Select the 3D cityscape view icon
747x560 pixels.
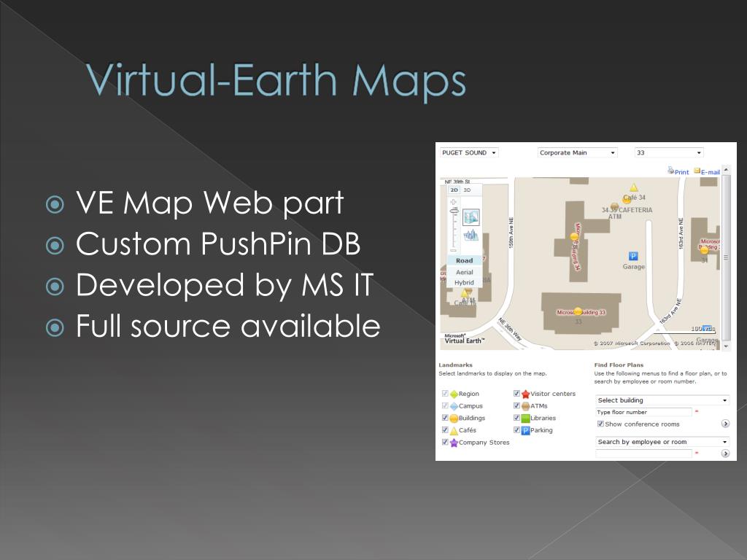coord(471,235)
